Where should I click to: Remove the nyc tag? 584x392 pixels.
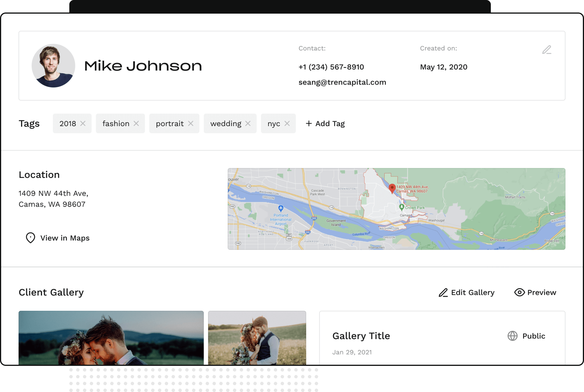point(287,123)
